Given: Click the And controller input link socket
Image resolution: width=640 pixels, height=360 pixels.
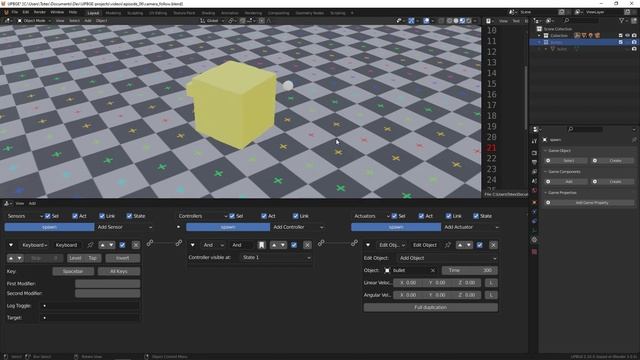Looking at the screenshot, I should 179,243.
